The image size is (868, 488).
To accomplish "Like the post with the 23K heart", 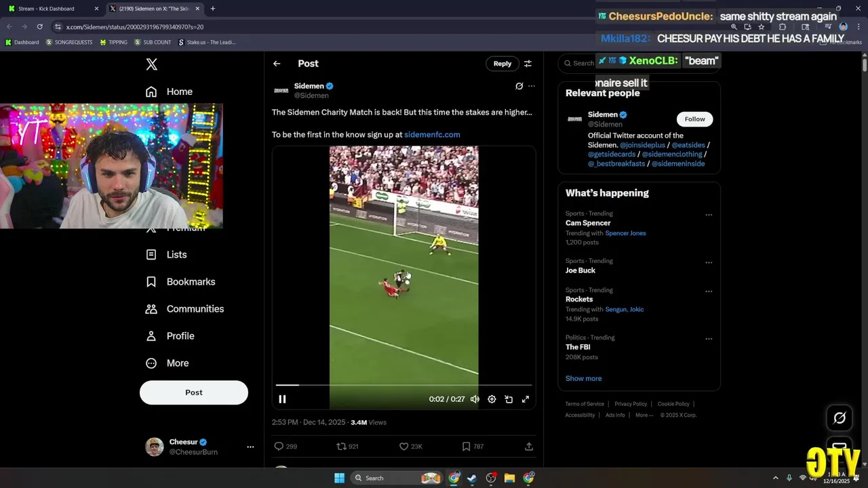I will click(410, 447).
